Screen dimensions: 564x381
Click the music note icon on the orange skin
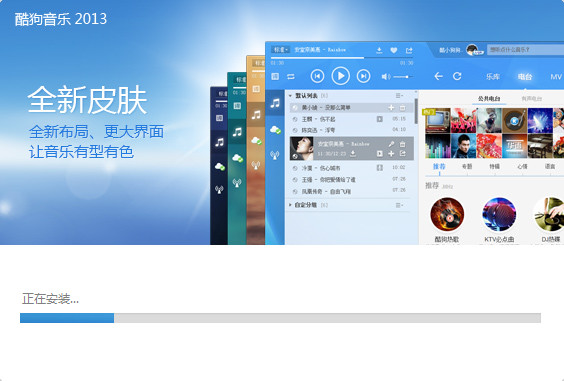click(x=256, y=115)
